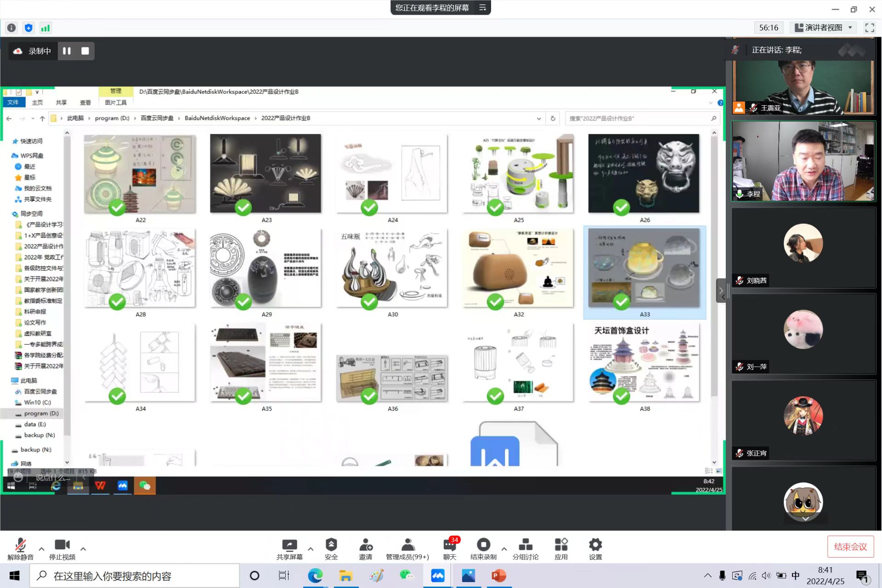Click the 结束会议 end meeting button

coord(850,547)
